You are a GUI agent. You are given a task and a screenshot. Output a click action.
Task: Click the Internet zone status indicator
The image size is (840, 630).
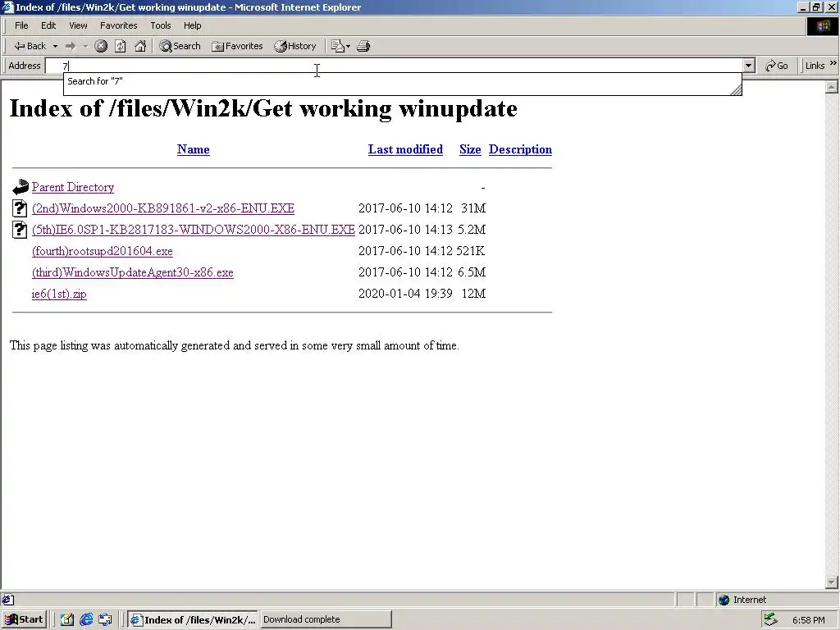(742, 600)
